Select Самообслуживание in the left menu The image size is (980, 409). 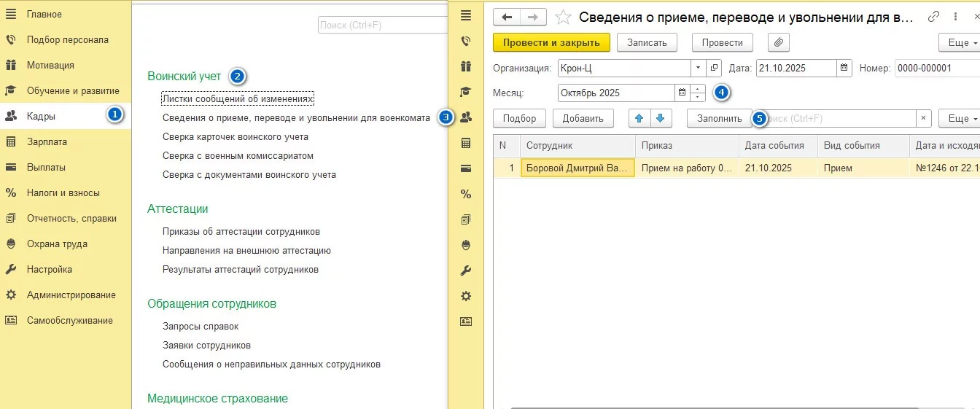(x=66, y=320)
